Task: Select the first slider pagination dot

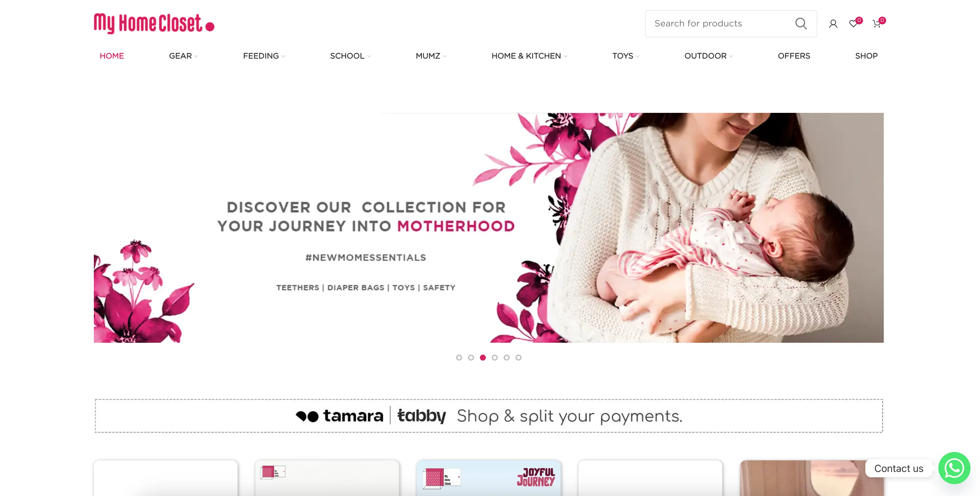Action: (x=459, y=358)
